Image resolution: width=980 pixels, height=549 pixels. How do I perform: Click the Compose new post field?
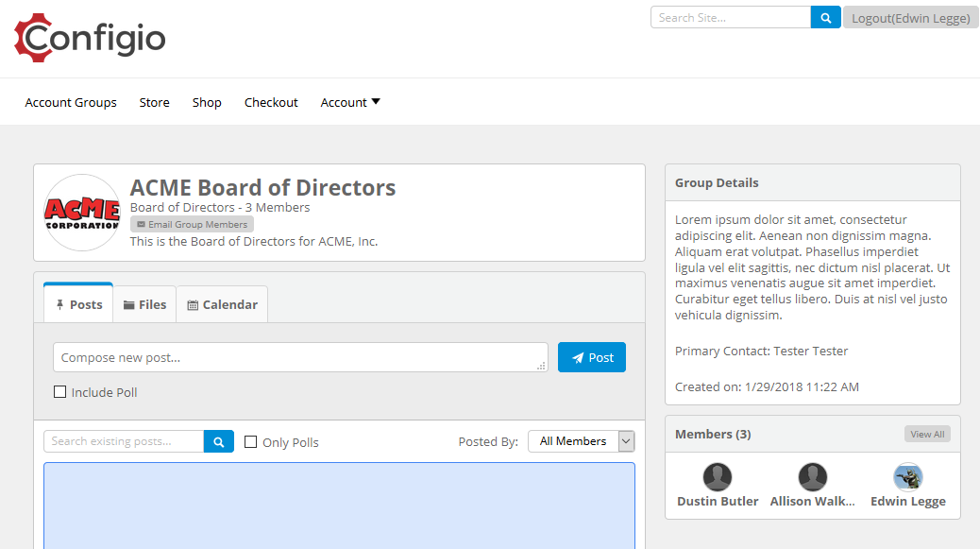click(300, 357)
